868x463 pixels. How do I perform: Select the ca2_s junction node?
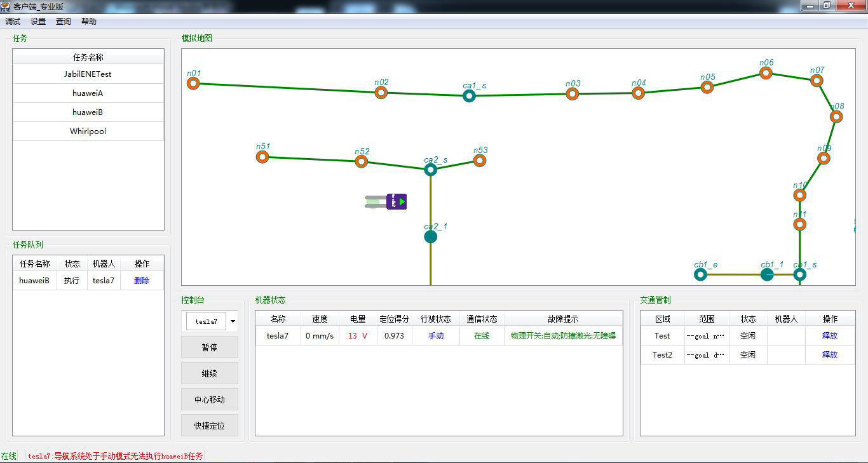click(x=430, y=170)
